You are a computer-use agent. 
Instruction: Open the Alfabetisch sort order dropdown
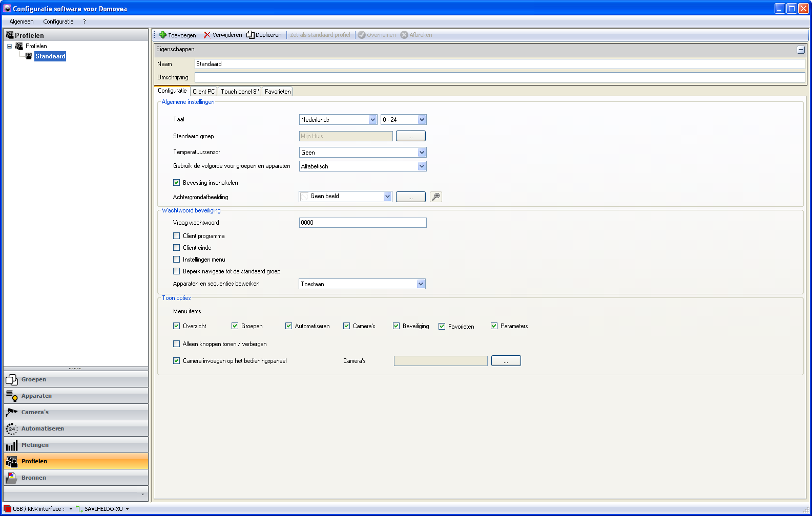click(x=363, y=166)
